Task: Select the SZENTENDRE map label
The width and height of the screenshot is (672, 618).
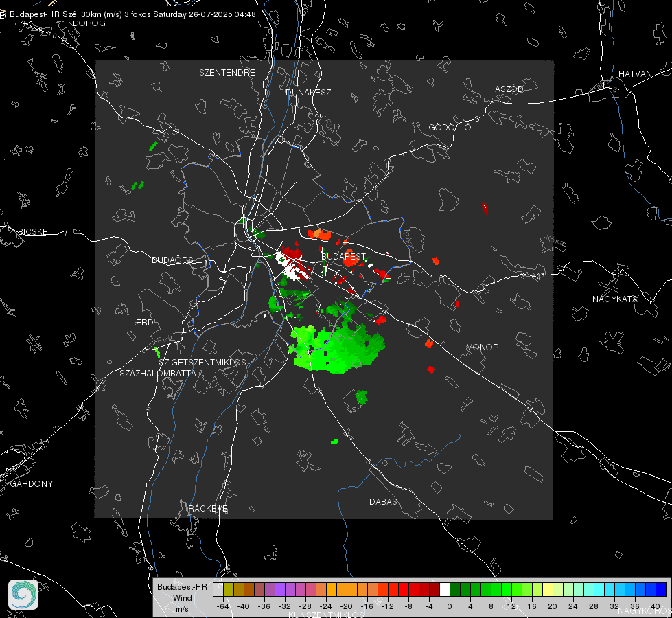Action: coord(227,73)
